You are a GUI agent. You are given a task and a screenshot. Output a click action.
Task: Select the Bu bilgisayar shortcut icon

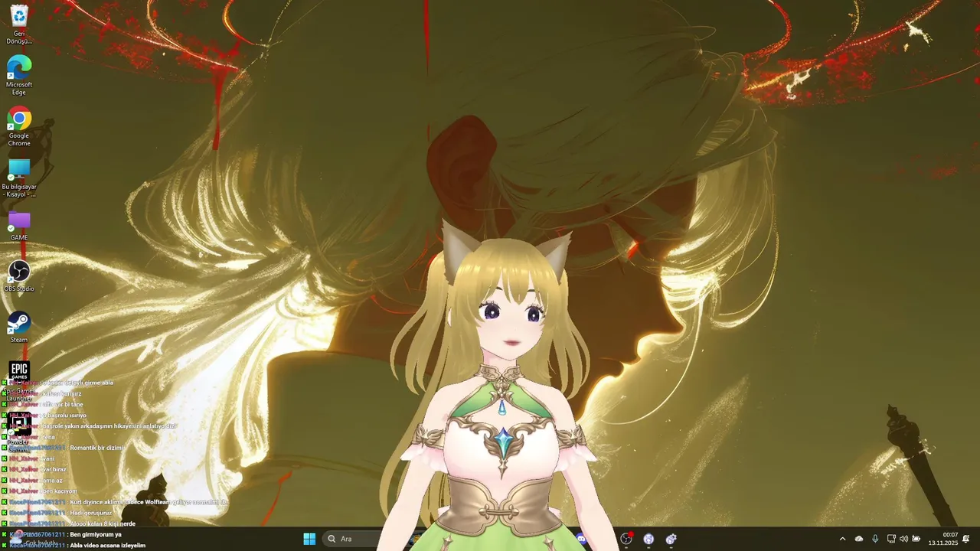coord(19,178)
